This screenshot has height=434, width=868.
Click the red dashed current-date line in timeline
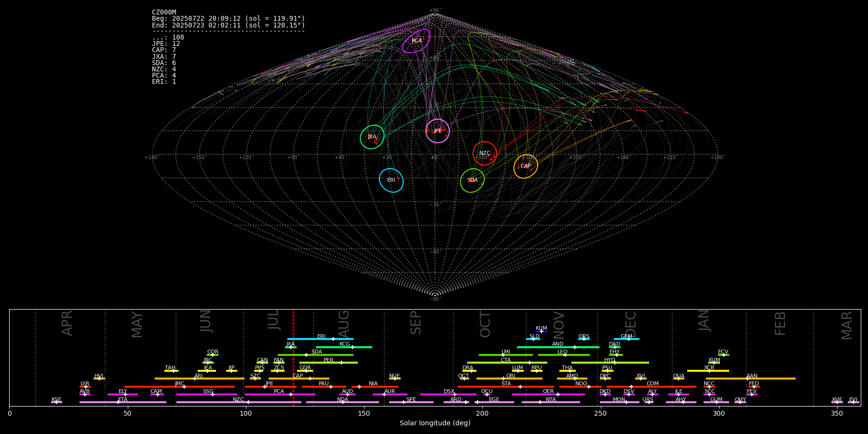293,357
